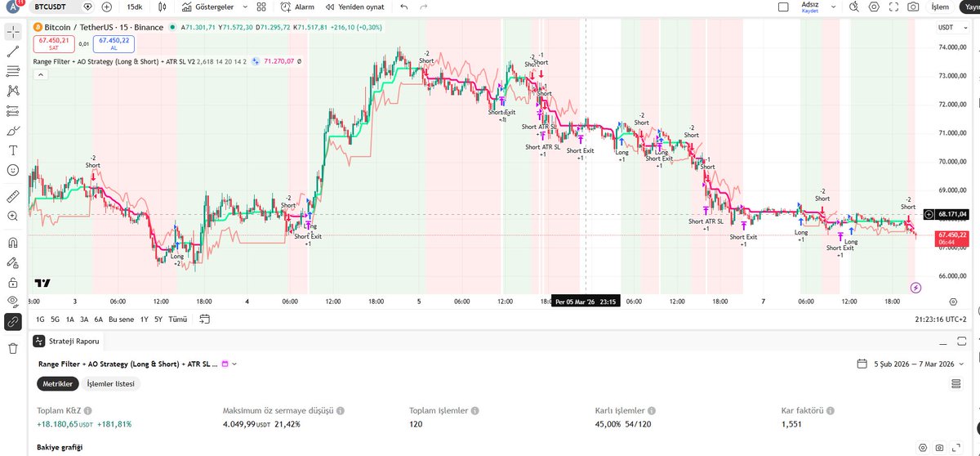Image resolution: width=980 pixels, height=456 pixels.
Task: Toggle hide all drawings eye icon
Action: point(12,302)
